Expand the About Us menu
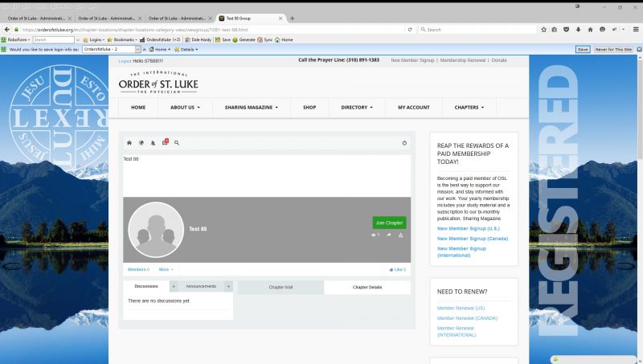Image resolution: width=643 pixels, height=364 pixels. [x=185, y=108]
